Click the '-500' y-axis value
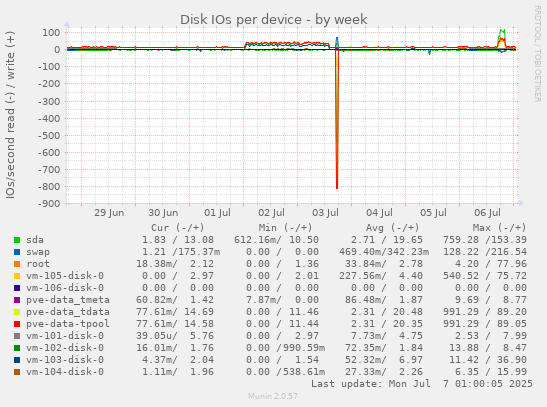The width and height of the screenshot is (547, 407). [49, 135]
